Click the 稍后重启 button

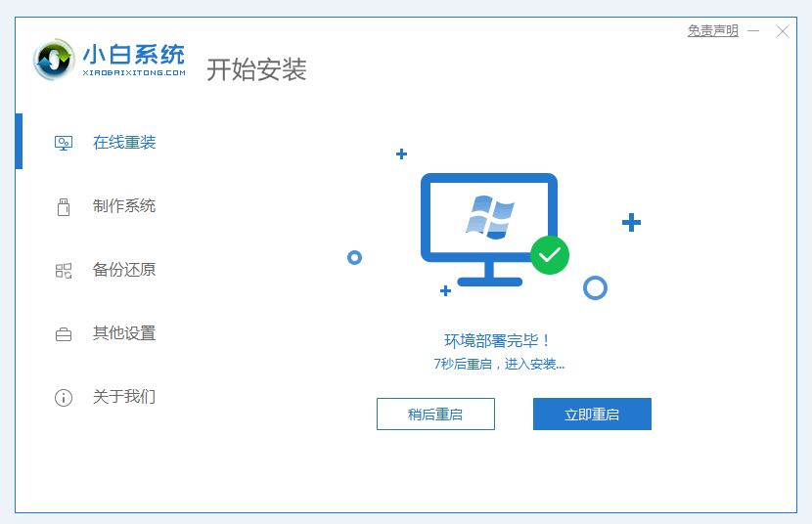click(x=435, y=414)
